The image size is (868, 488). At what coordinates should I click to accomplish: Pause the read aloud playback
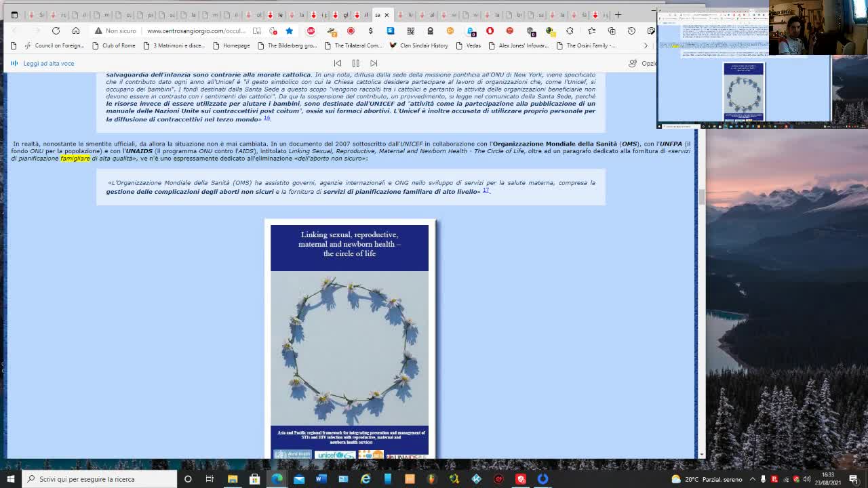(x=355, y=64)
